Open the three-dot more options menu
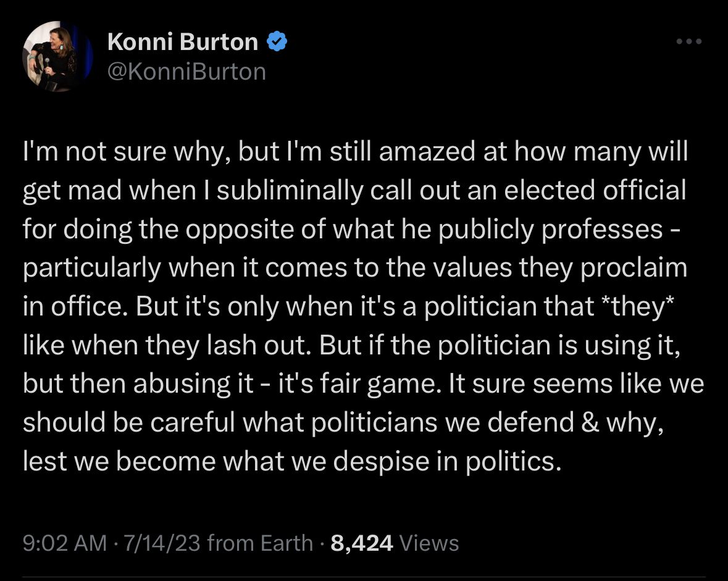Screen dimensions: 728x581 pyautogui.click(x=689, y=42)
